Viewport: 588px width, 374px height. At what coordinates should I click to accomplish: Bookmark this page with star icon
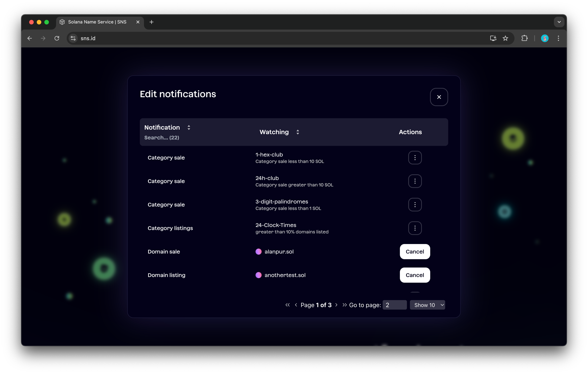tap(505, 38)
